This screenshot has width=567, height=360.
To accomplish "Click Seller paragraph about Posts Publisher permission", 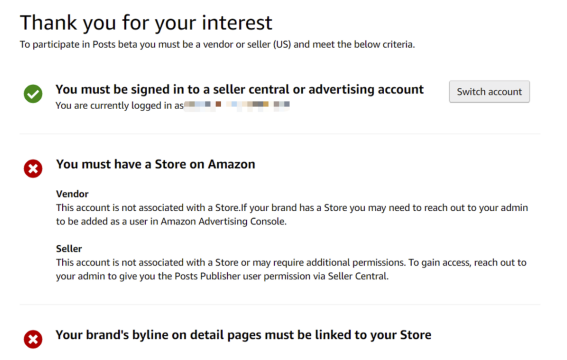I will (291, 269).
